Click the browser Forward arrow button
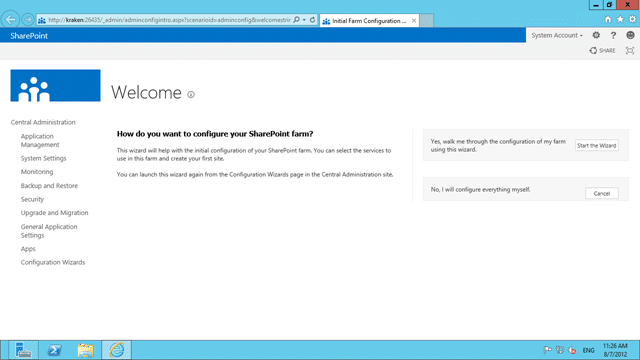Viewport: 640px width, 360px height. click(x=27, y=19)
